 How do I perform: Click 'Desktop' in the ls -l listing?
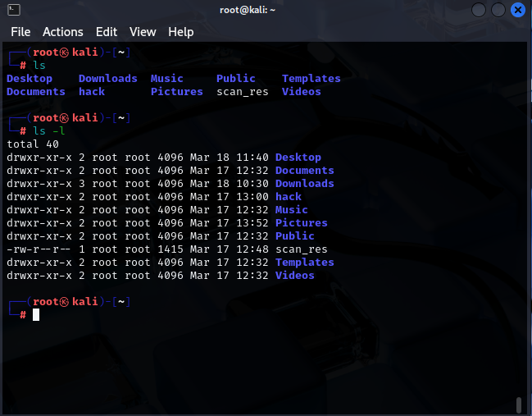298,158
